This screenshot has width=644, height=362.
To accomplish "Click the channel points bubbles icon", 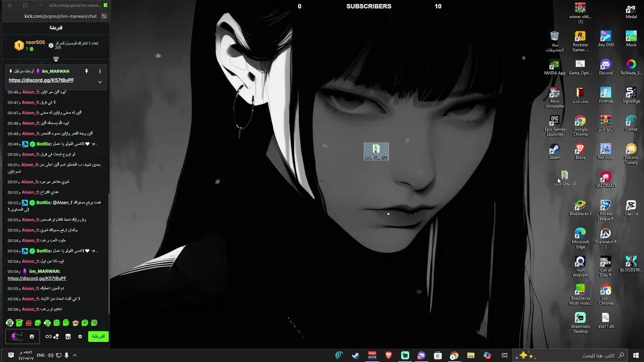I will (x=56, y=336).
